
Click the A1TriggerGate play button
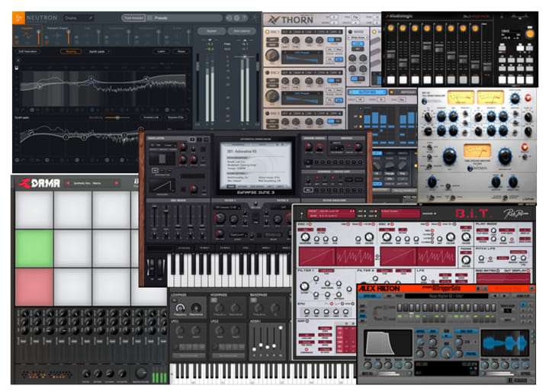coord(446,336)
